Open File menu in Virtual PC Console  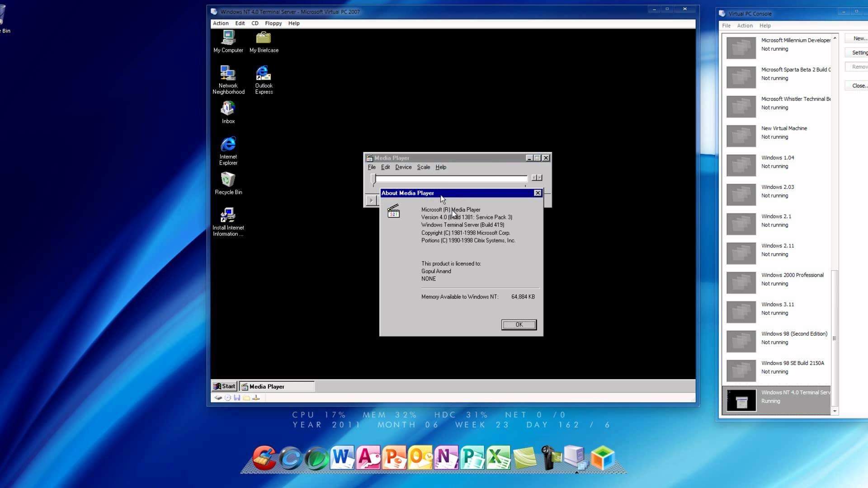pos(726,26)
